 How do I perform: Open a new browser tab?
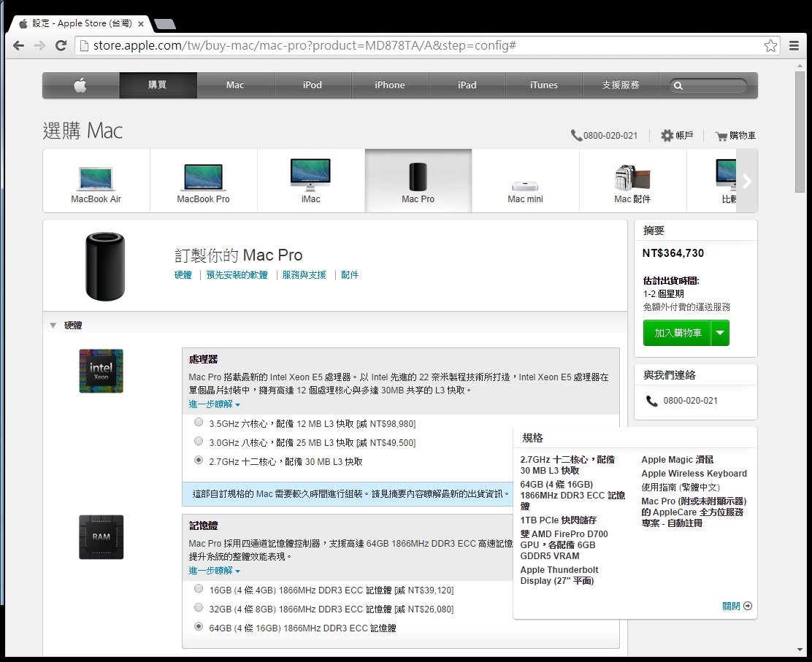tap(165, 24)
